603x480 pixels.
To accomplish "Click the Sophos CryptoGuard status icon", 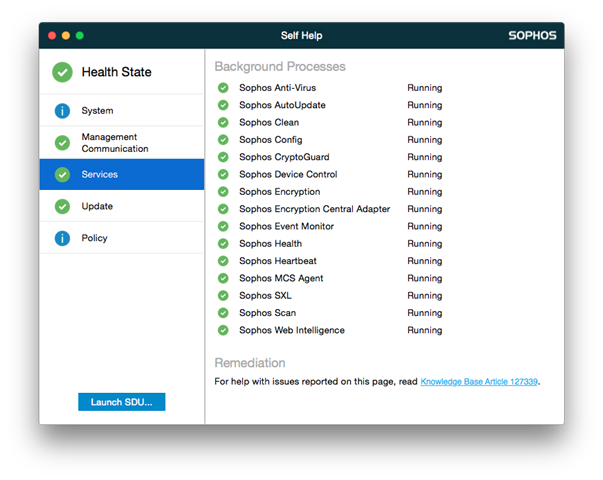I will pos(223,157).
